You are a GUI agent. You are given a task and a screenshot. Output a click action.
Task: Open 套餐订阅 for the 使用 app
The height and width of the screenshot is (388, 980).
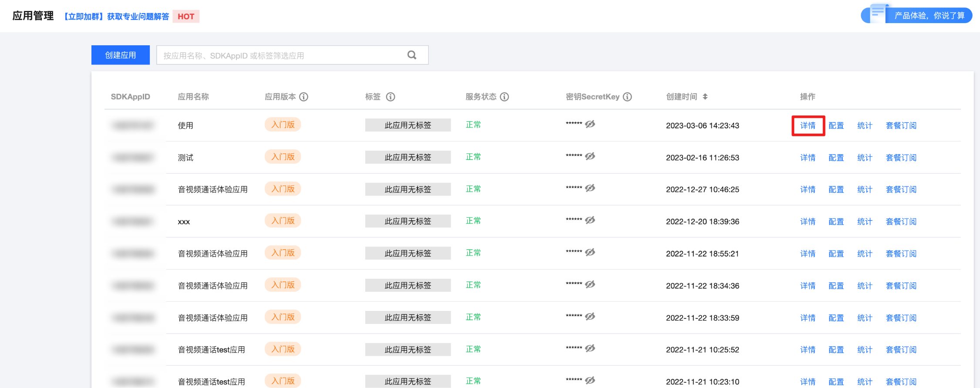click(901, 125)
